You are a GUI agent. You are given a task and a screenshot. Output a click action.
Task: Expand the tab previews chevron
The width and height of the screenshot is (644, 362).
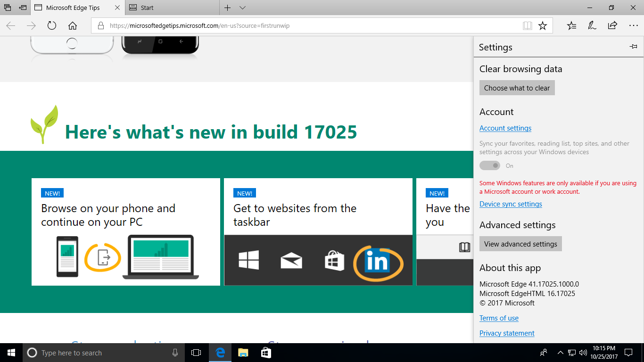pyautogui.click(x=242, y=8)
